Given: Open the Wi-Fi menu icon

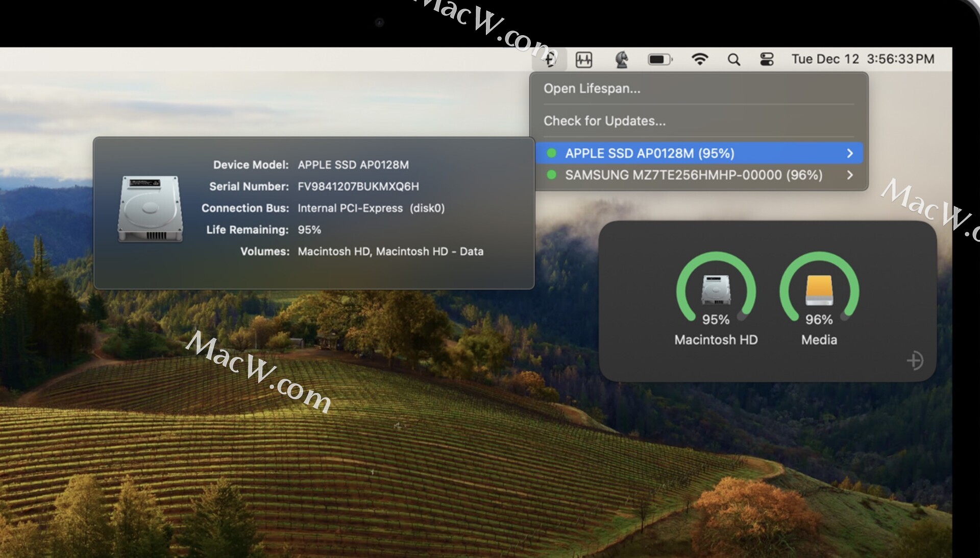Looking at the screenshot, I should [699, 59].
